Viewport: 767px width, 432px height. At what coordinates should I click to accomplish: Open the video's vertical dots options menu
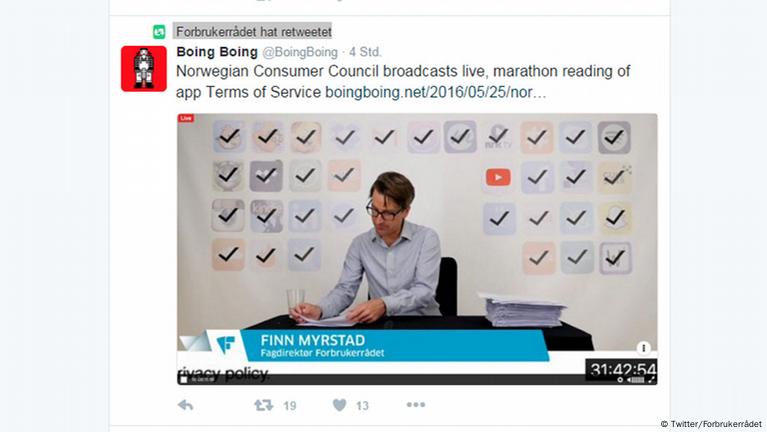coord(643,348)
